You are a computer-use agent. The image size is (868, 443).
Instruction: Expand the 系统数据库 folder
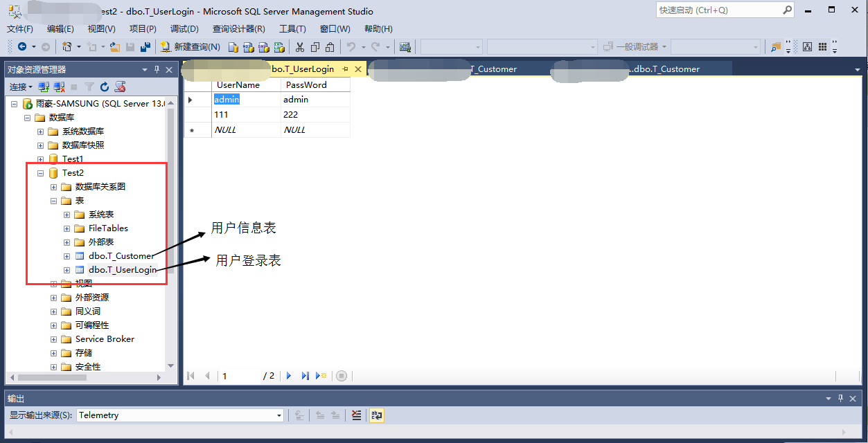[41, 132]
